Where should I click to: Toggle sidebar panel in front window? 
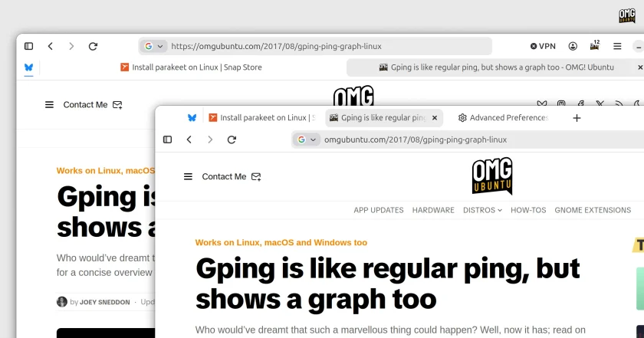168,139
